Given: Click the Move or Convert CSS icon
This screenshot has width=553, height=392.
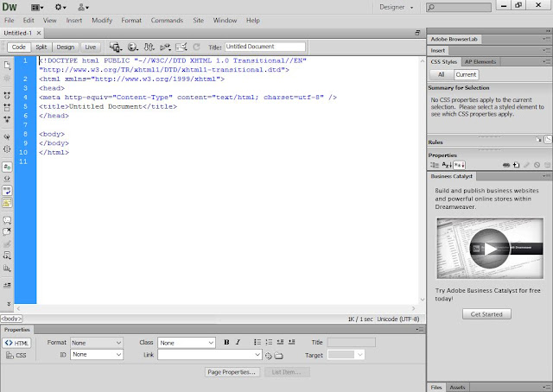Looking at the screenshot, I should 7,269.
